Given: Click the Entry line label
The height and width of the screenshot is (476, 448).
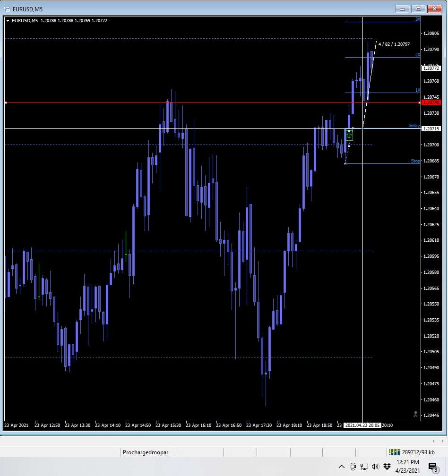Looking at the screenshot, I should coord(414,126).
